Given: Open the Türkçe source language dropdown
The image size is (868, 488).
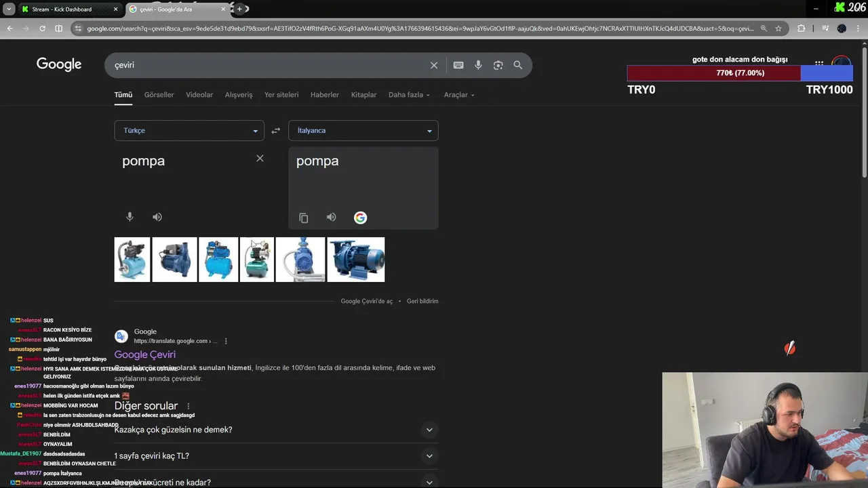Looking at the screenshot, I should pos(189,131).
